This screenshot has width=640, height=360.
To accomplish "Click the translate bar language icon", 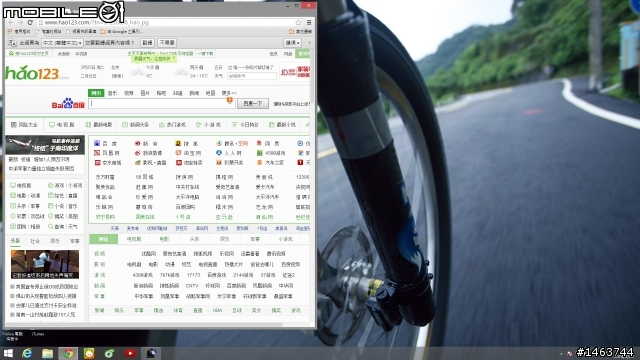I will click(x=12, y=42).
